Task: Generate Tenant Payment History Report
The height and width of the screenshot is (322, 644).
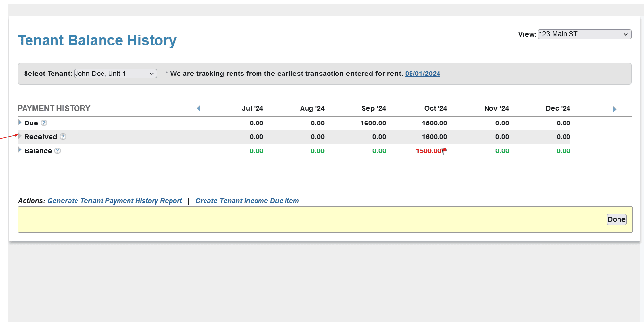Action: pyautogui.click(x=115, y=201)
